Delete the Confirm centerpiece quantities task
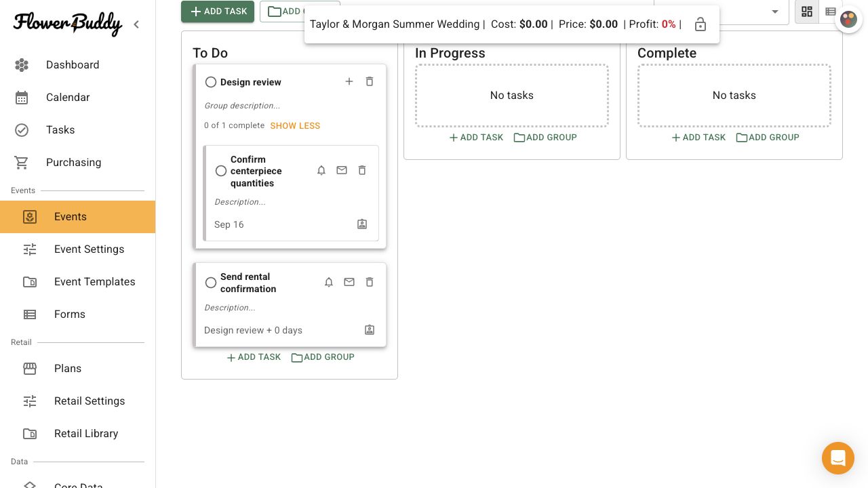868x488 pixels. [362, 171]
